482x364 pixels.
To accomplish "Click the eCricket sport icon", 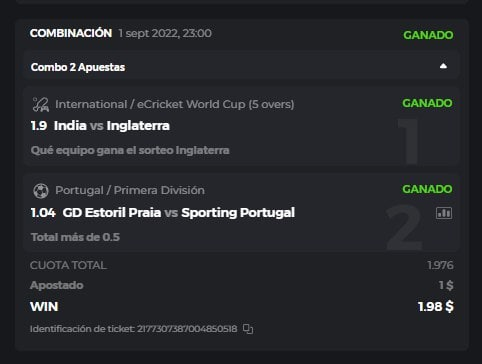I will 41,104.
